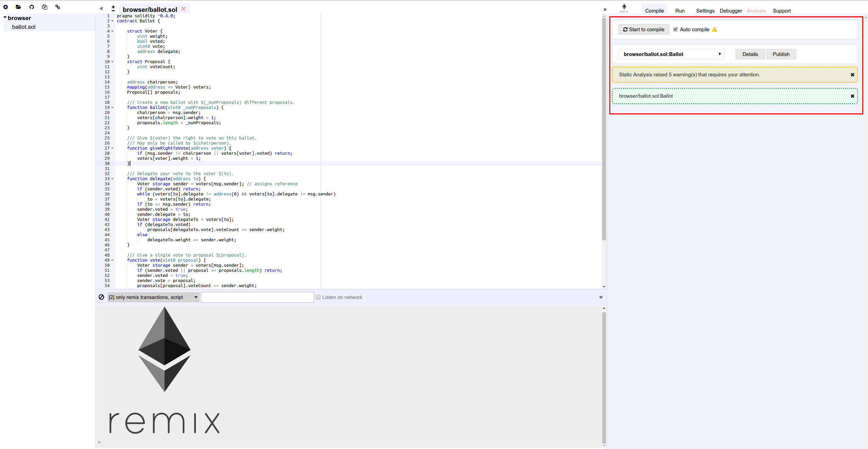This screenshot has width=868, height=449.
Task: Click the line 'address chairperson;' in the editor
Action: click(x=152, y=82)
